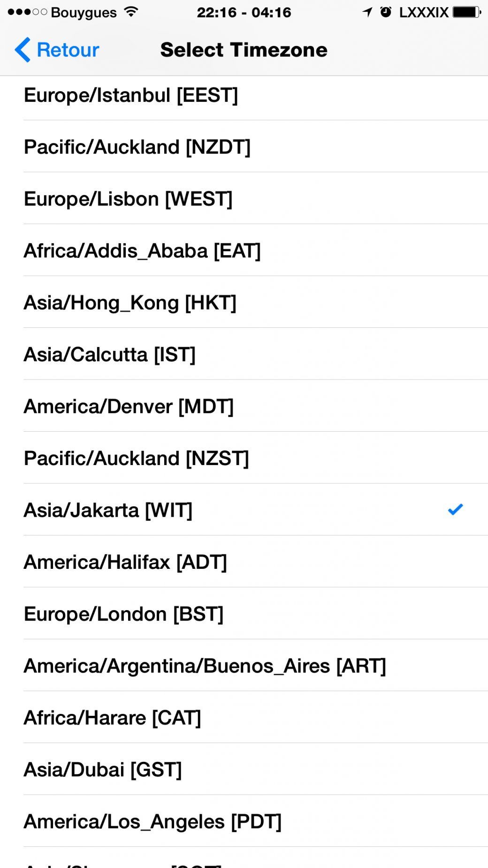Tap the location arrow status icon
Image resolution: width=488 pixels, height=868 pixels.
367,12
